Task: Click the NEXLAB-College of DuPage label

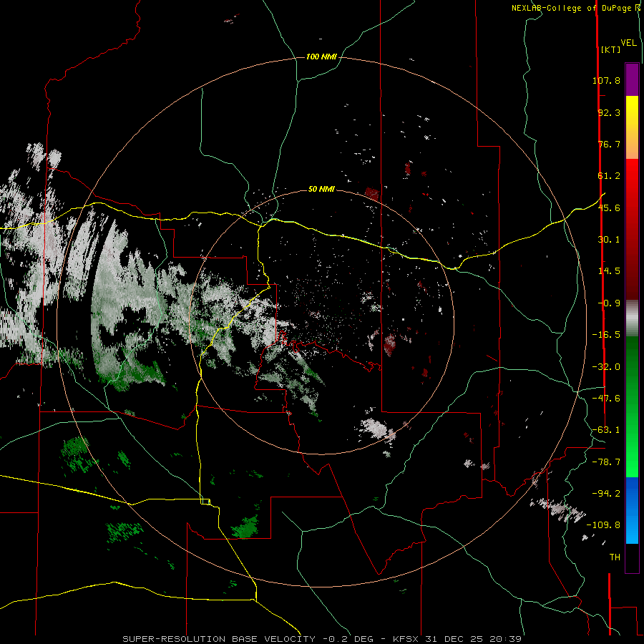Action: [573, 8]
